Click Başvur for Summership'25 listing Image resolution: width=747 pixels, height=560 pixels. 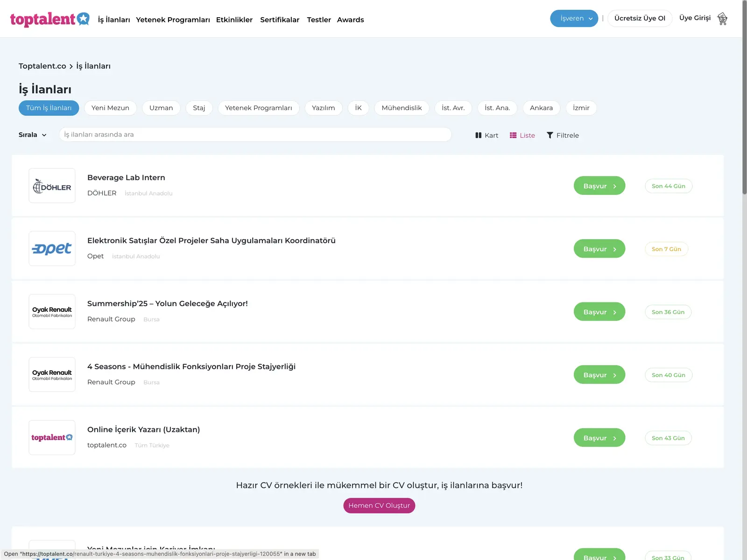[599, 312]
